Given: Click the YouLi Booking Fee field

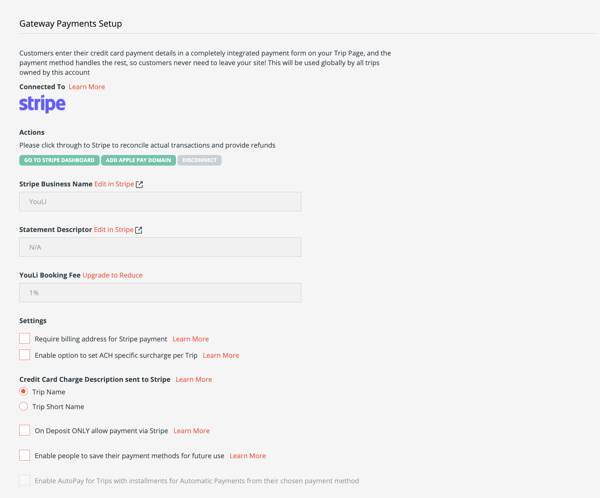Looking at the screenshot, I should coord(160,292).
